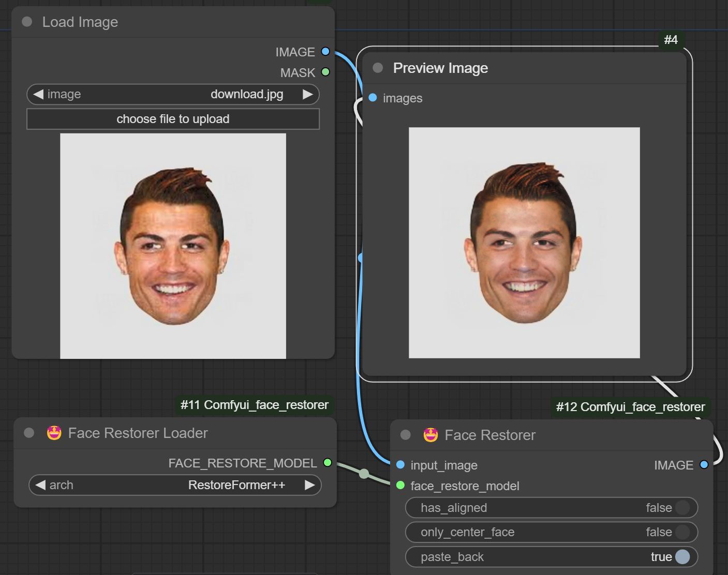Switch arch to next option with right arrow
Screen dimensions: 728x575
coord(310,485)
